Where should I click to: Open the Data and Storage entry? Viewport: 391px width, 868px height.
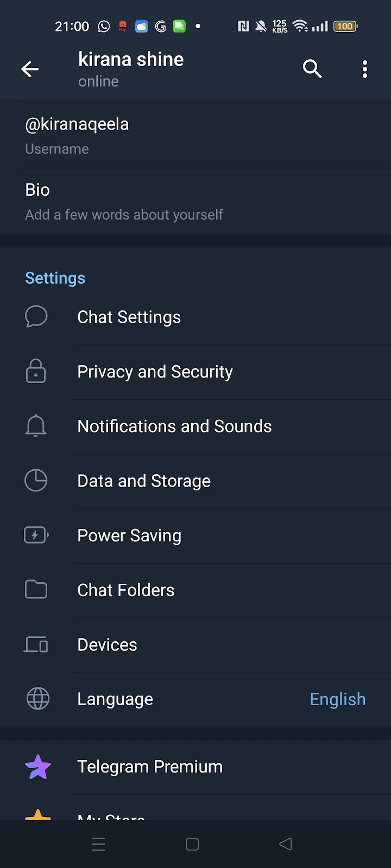click(144, 481)
